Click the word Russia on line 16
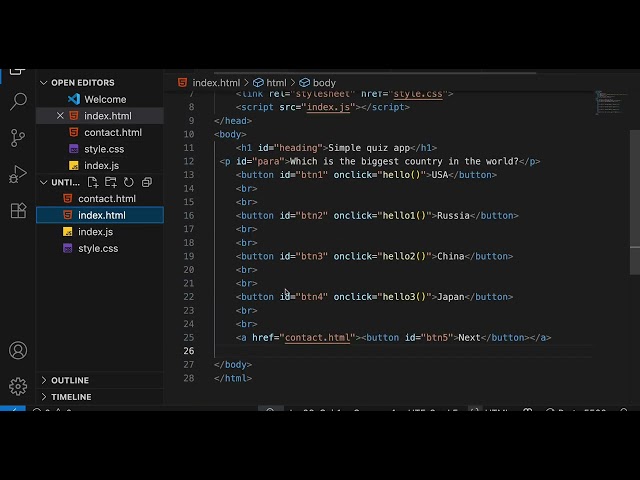 coord(453,216)
